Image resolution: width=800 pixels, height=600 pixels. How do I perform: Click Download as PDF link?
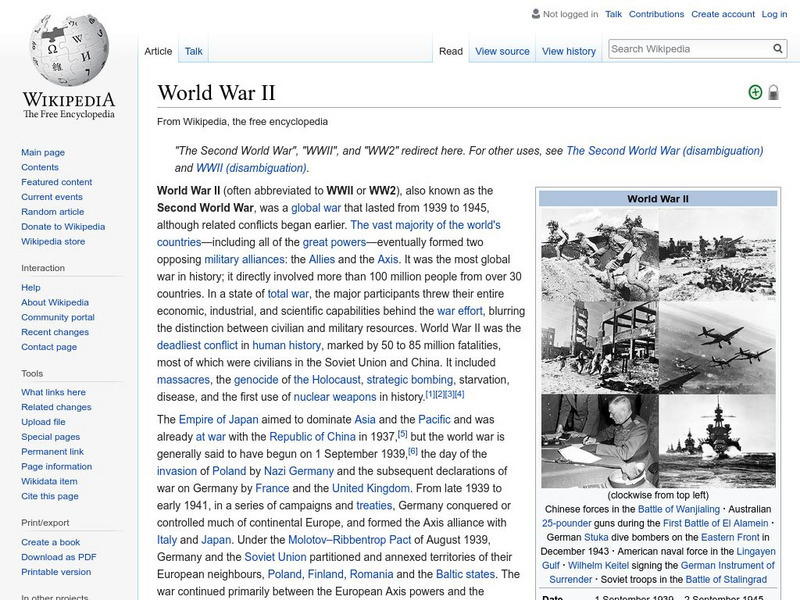[x=59, y=557]
